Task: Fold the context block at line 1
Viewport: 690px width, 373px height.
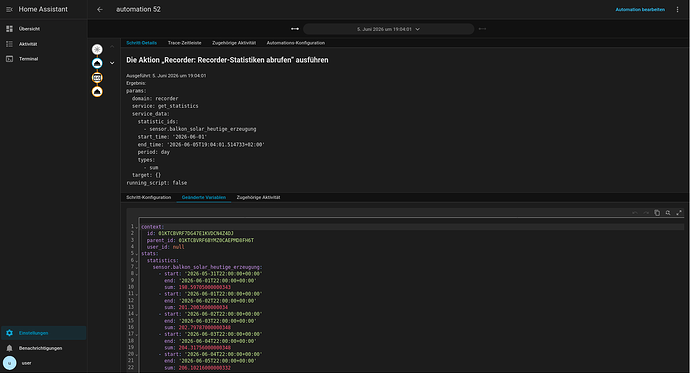Action: click(137, 227)
